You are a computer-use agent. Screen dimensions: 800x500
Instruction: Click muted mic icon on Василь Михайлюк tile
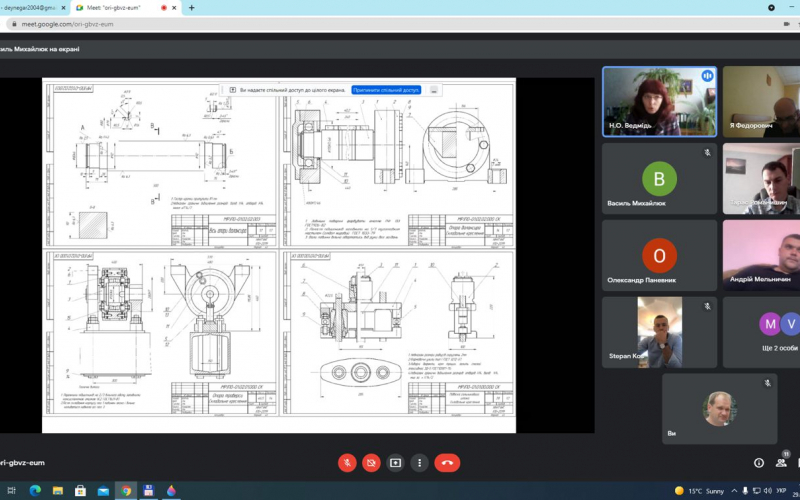point(707,153)
